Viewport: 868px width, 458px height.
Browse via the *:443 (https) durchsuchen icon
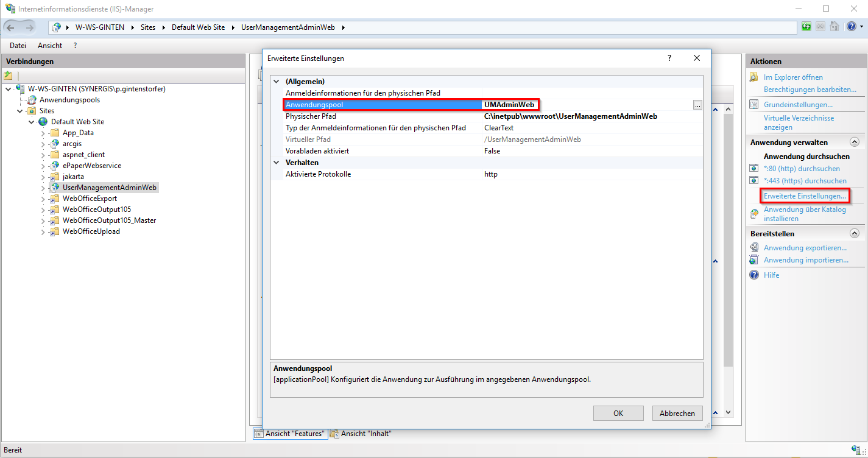tap(753, 180)
